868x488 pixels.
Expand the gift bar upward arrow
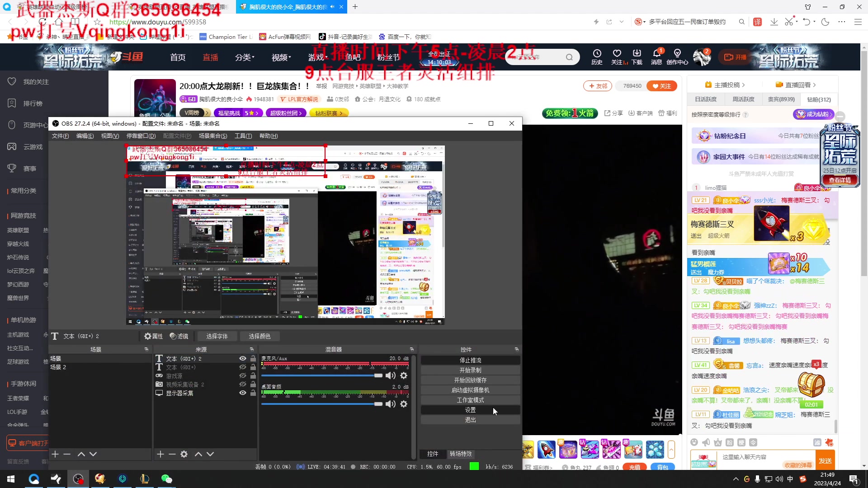click(x=671, y=450)
